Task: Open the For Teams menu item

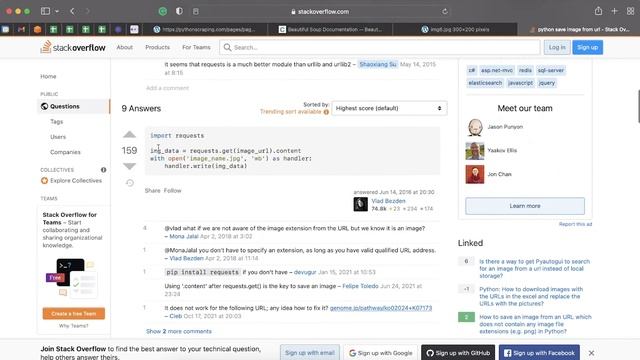Action: 196,47
